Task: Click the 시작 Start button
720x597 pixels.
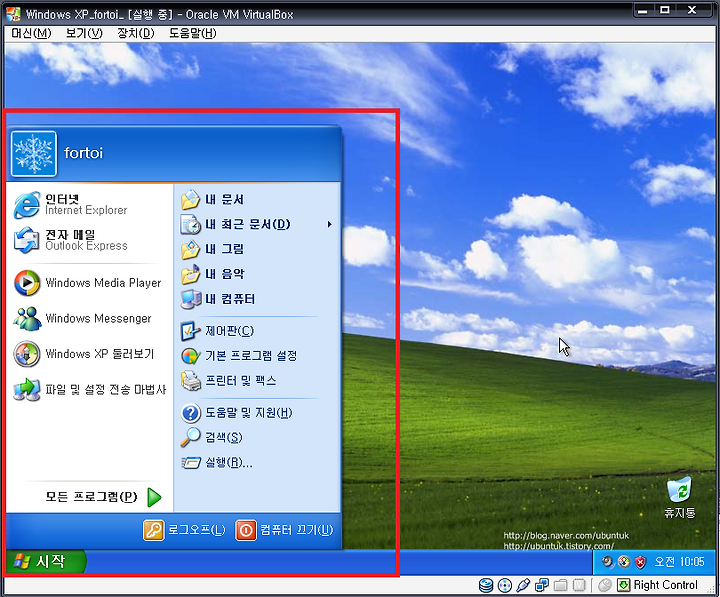Action: (45, 561)
